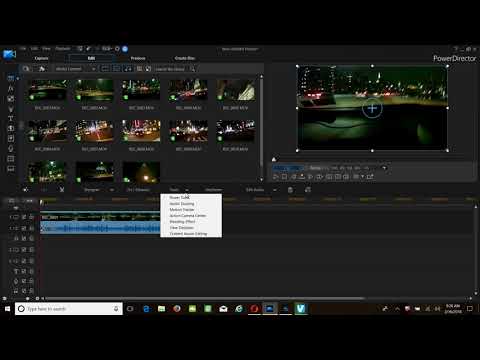Select View Designer from the Tools menu

(x=191, y=227)
